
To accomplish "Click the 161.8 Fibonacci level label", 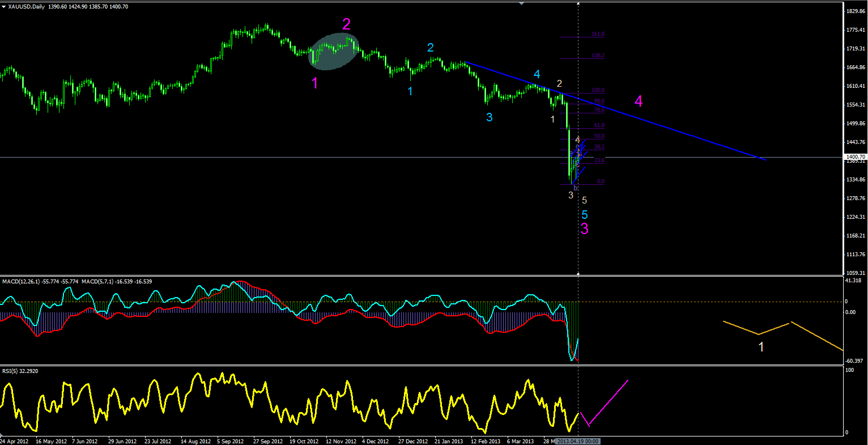I will pyautogui.click(x=598, y=34).
